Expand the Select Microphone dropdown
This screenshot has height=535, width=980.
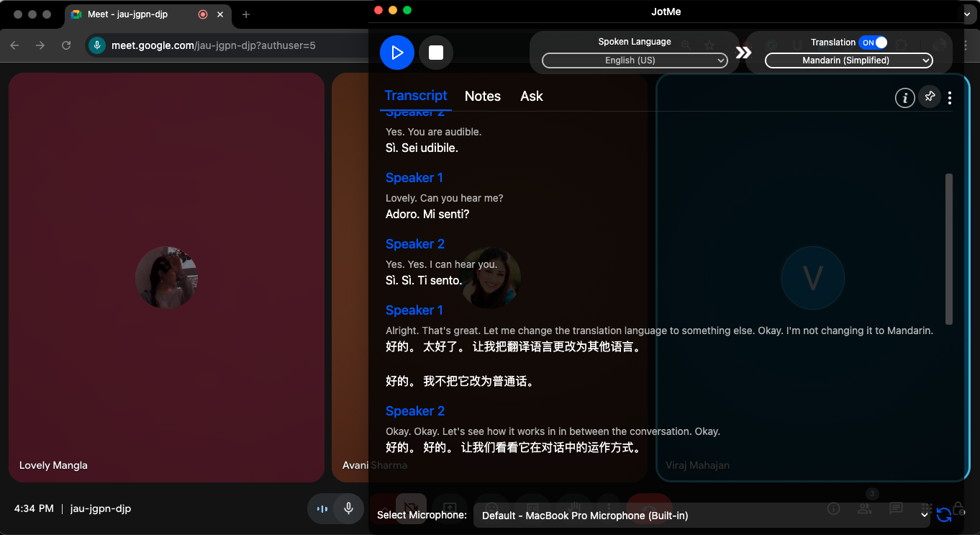click(x=702, y=516)
